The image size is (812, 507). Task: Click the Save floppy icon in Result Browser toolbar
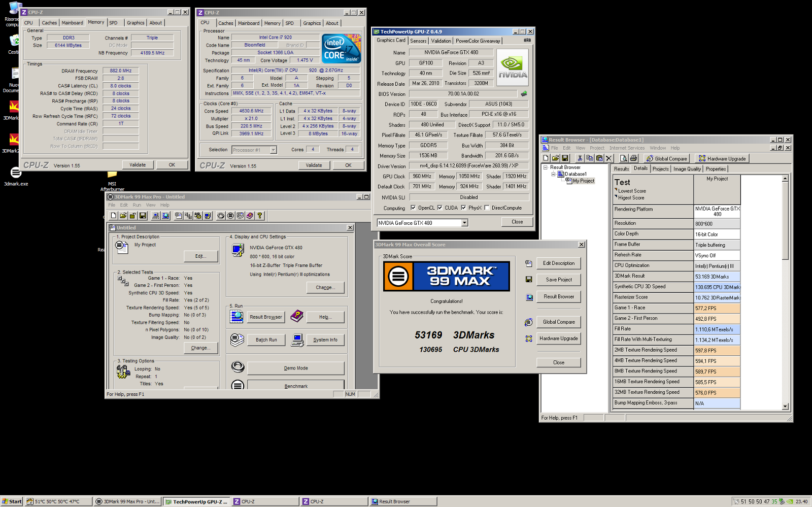tap(565, 158)
